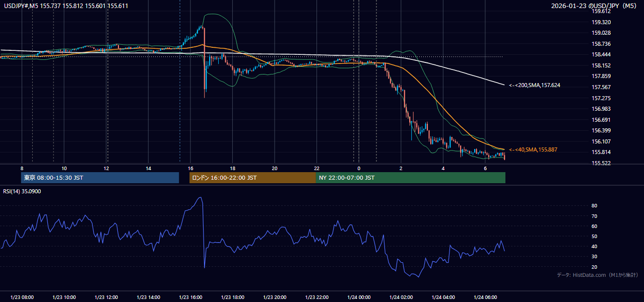644x302 pixels.
Task: Click the RSI 50 level label
Action: [595, 237]
